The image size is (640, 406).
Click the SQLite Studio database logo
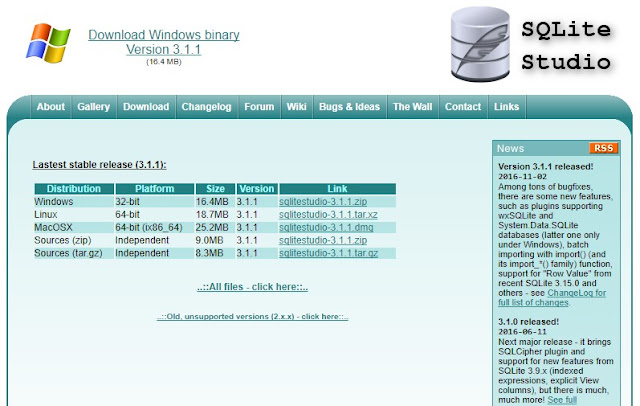click(x=480, y=44)
